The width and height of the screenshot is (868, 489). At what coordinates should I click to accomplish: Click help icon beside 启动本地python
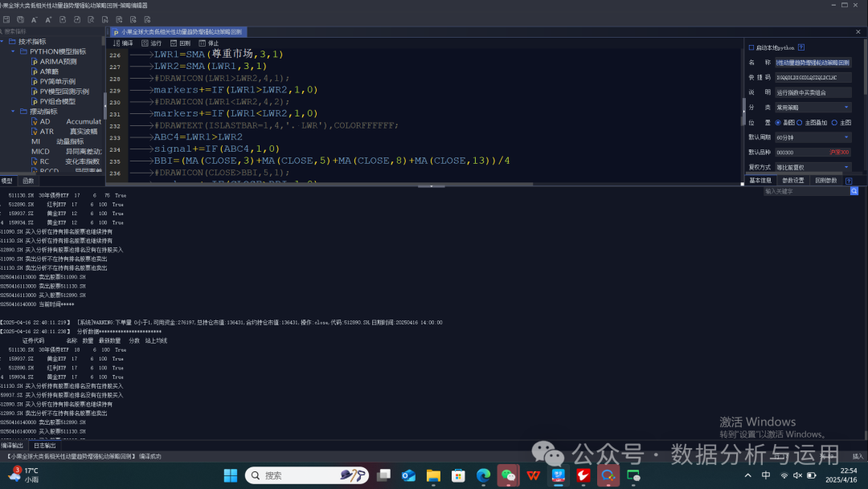[801, 47]
